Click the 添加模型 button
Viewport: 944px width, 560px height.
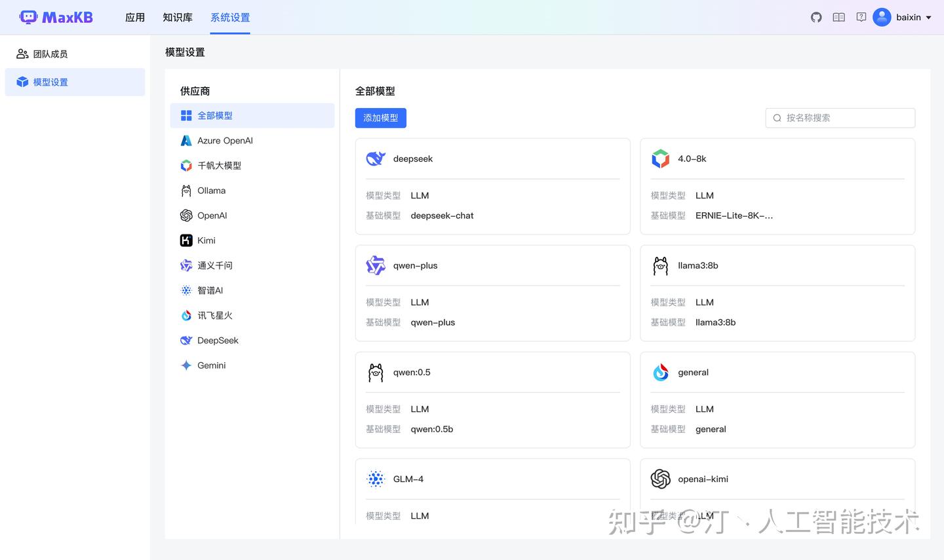pos(380,118)
